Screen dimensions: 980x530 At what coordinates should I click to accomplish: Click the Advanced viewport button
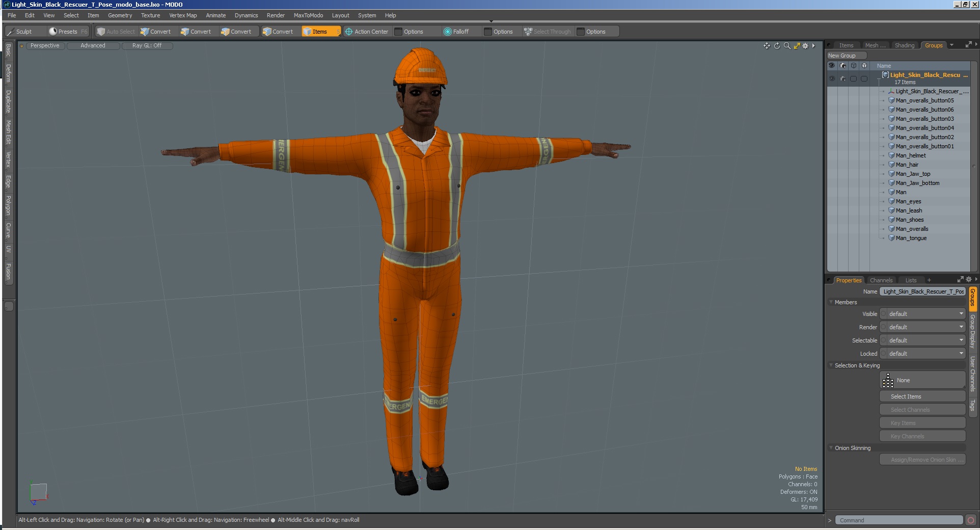coord(93,46)
